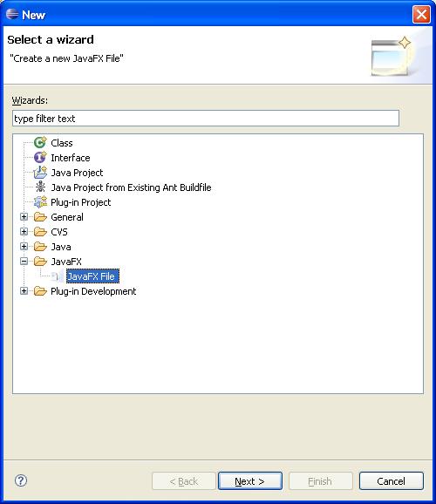Select the Class wizard icon
Image resolution: width=436 pixels, height=504 pixels.
coord(40,142)
